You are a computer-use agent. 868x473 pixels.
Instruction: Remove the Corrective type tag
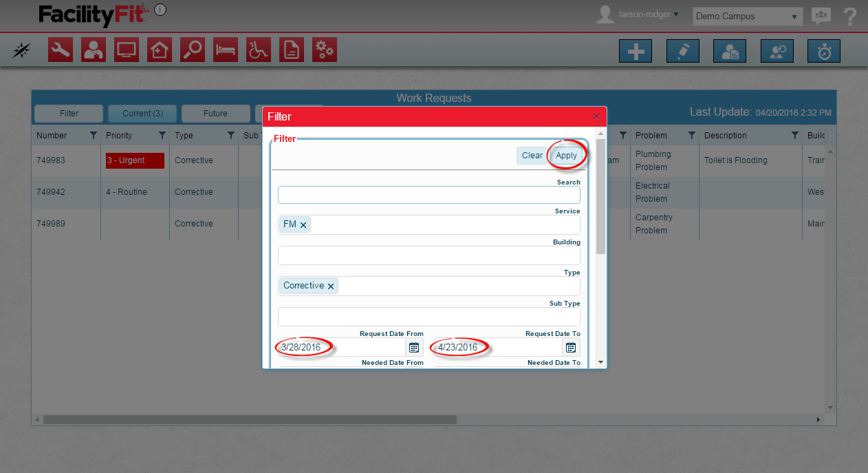[x=331, y=286]
